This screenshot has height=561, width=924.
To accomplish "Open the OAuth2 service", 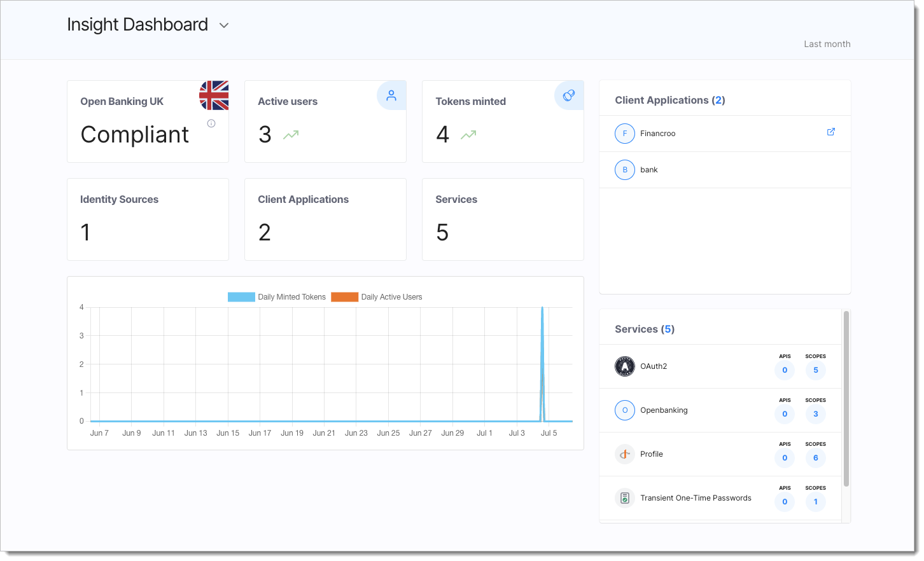I will [720, 366].
